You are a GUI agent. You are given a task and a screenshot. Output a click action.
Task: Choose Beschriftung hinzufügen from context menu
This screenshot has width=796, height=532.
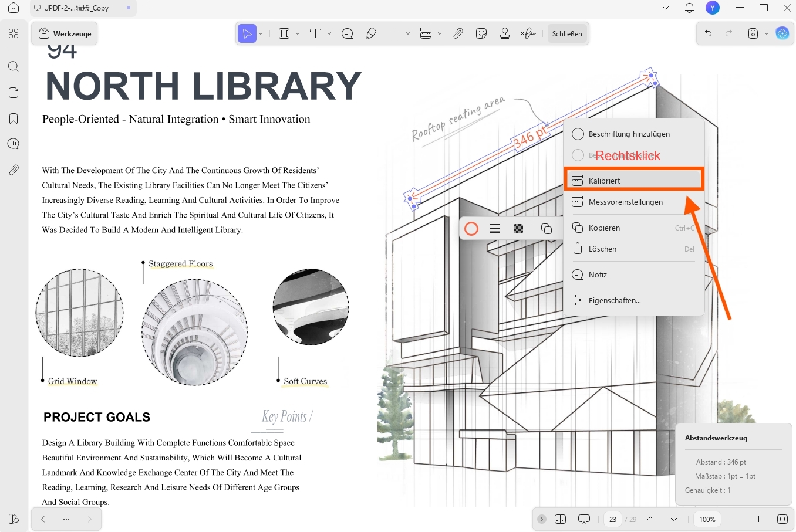[x=634, y=134]
